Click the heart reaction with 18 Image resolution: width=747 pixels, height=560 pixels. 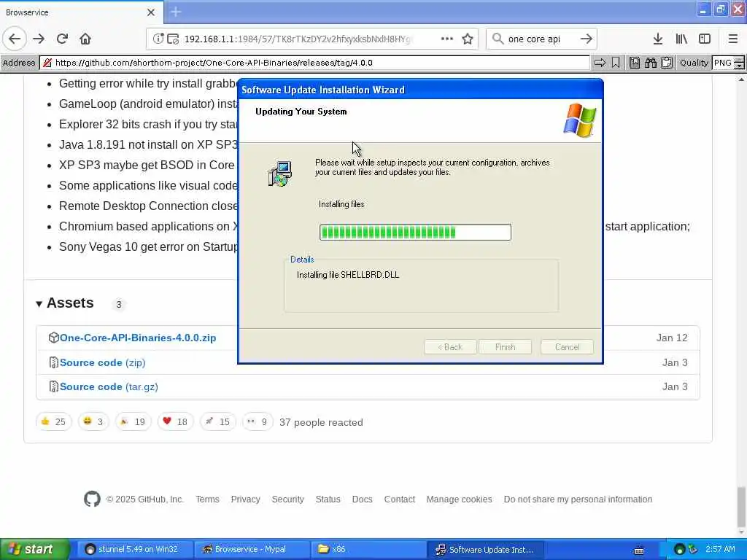click(175, 421)
